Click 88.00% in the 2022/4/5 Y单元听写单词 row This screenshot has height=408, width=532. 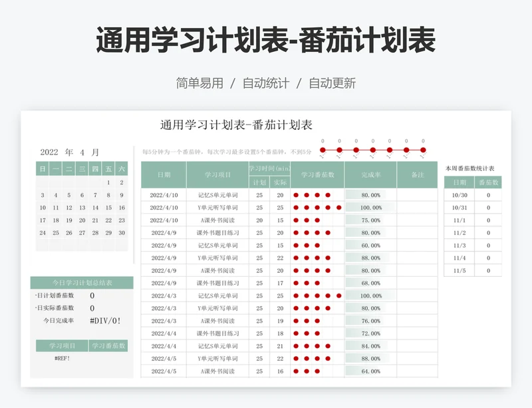pos(371,358)
